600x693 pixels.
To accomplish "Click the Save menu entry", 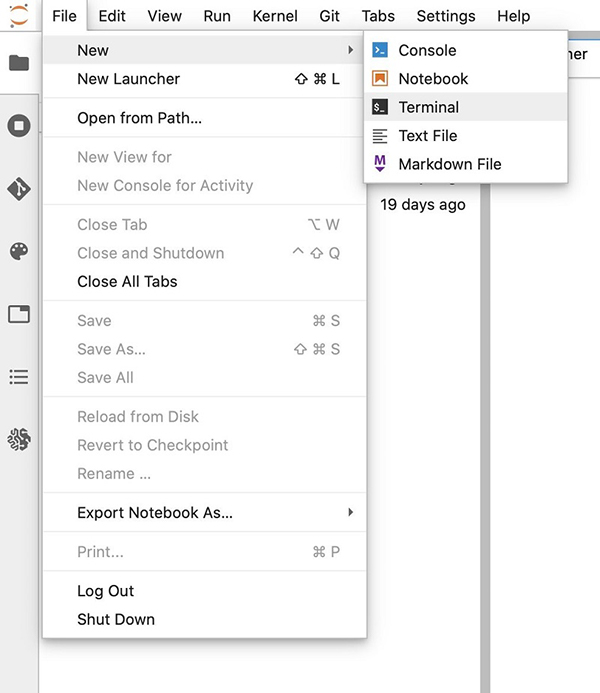I will pos(205,320).
